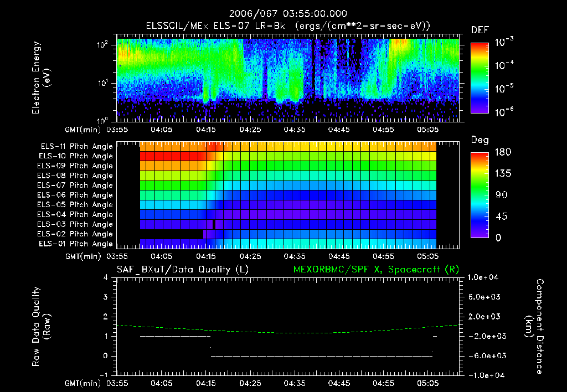Viewport: 567px width, 392px height.
Task: Click the 04:25 tick on spectrogram axis
Action: pyautogui.click(x=250, y=130)
